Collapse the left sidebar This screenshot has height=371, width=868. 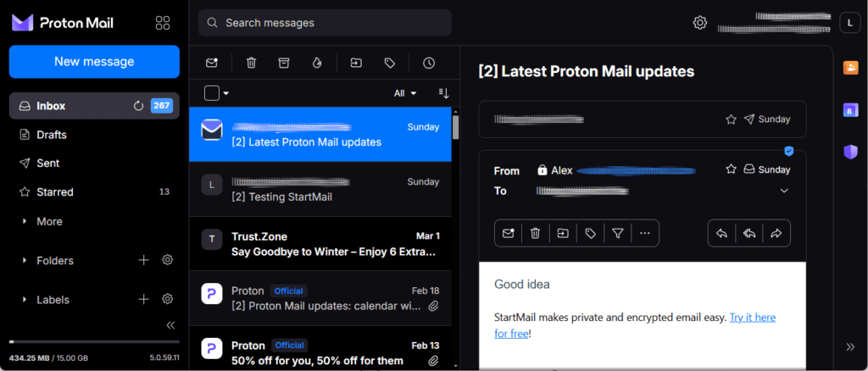[170, 325]
